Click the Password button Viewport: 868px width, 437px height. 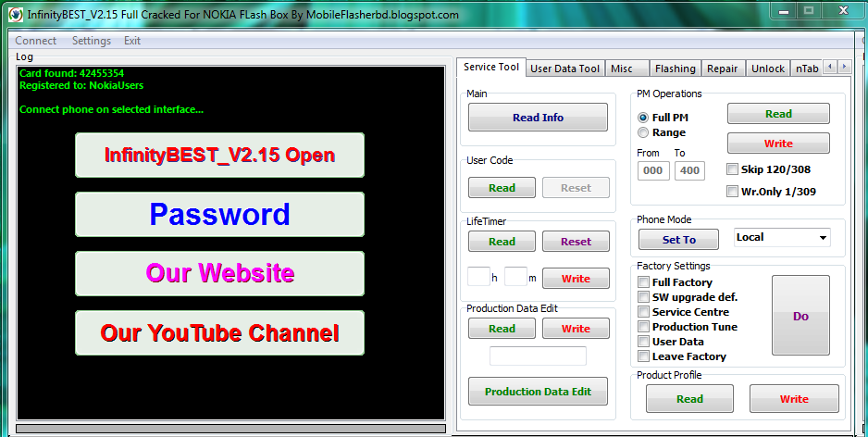click(x=219, y=215)
